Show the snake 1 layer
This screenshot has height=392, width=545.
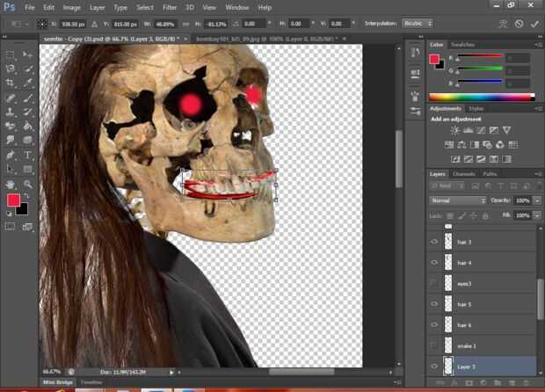click(435, 345)
